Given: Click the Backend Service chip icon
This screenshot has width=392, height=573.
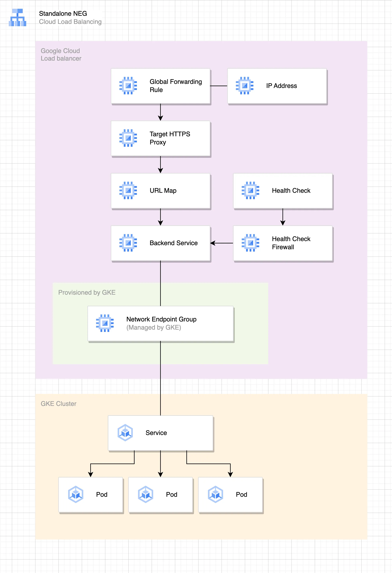Looking at the screenshot, I should tap(128, 243).
